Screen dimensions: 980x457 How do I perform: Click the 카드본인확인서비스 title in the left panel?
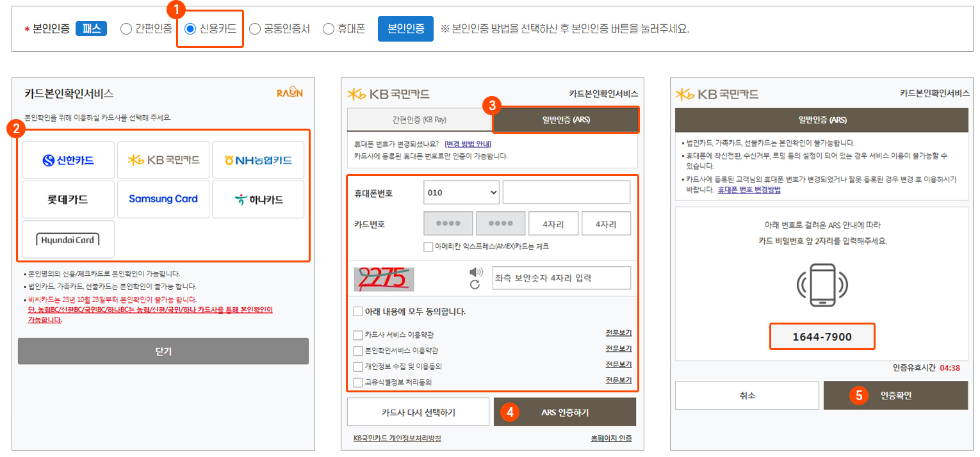tap(69, 93)
